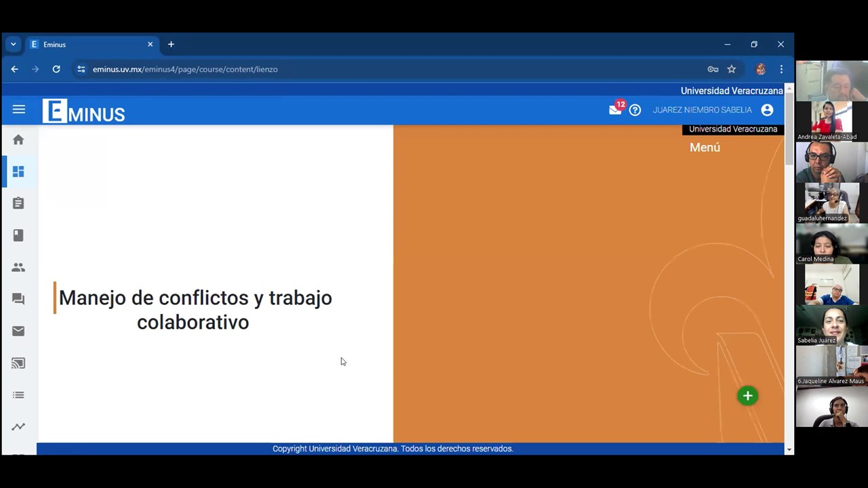
Task: Click the green plus add button
Action: click(747, 396)
